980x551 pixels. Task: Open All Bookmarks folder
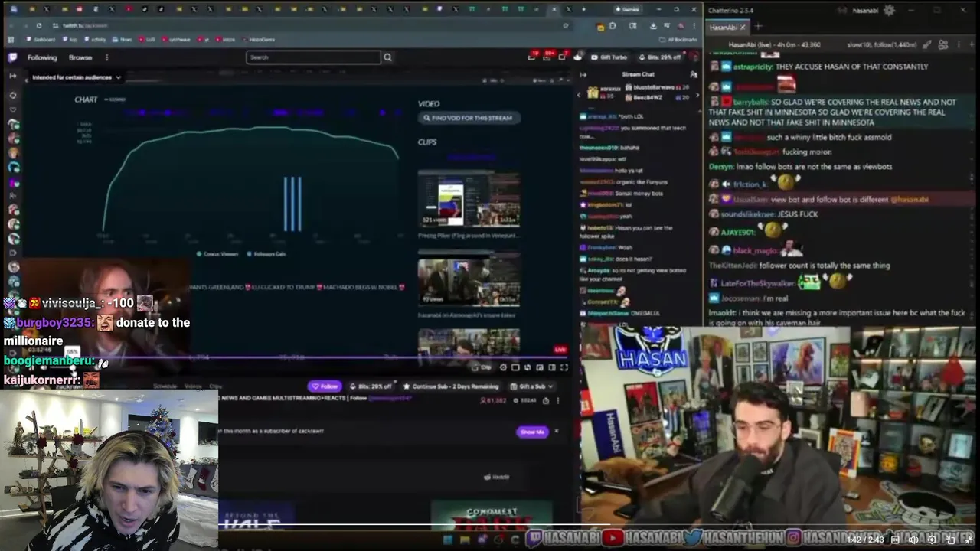pos(678,39)
